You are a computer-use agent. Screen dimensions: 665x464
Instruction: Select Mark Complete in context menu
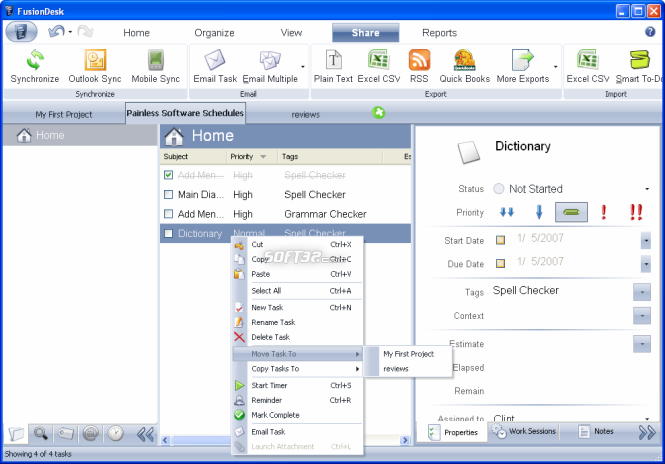pos(298,415)
